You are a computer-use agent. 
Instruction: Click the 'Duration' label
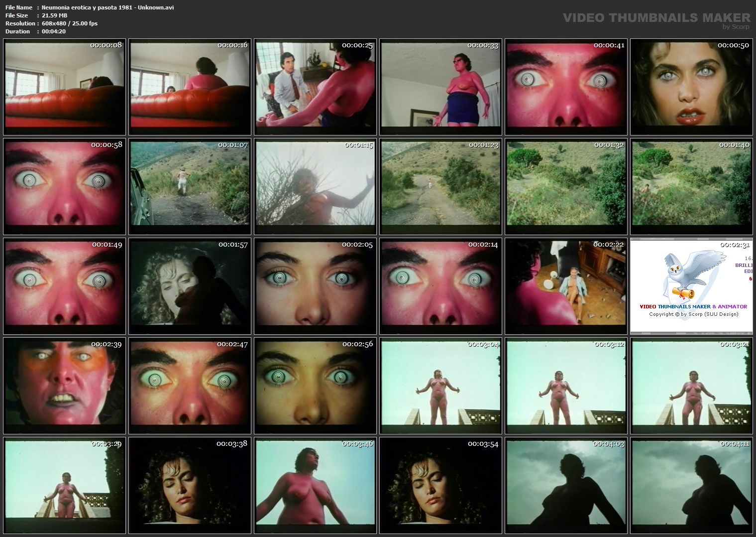pyautogui.click(x=18, y=31)
